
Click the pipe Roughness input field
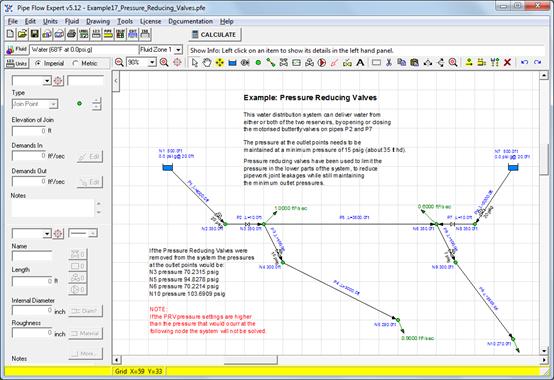point(32,333)
